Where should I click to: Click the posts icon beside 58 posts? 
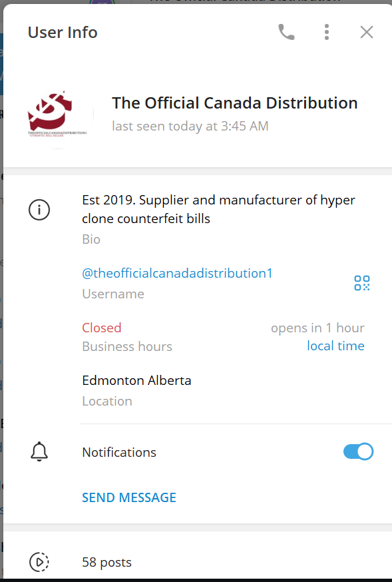[x=39, y=562]
